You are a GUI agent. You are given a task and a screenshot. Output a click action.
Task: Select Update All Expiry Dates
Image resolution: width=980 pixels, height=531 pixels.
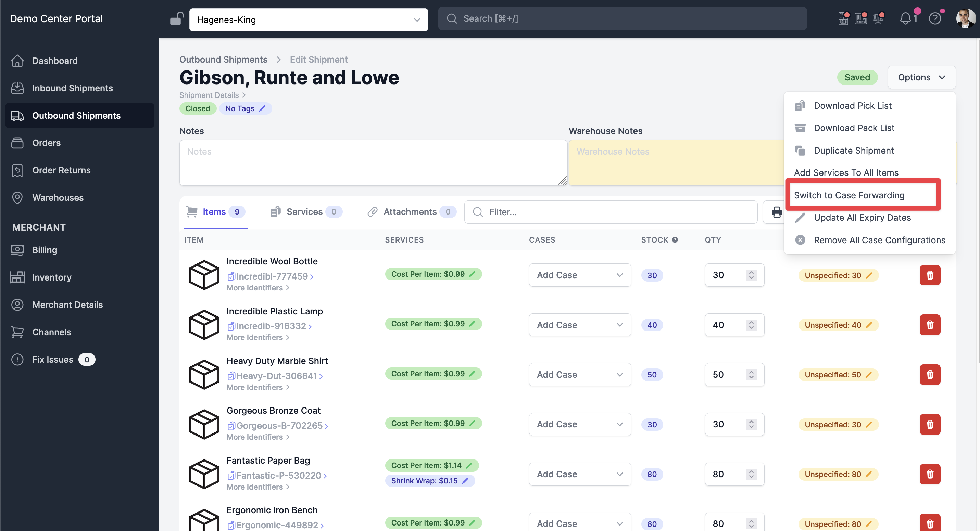click(x=870, y=218)
